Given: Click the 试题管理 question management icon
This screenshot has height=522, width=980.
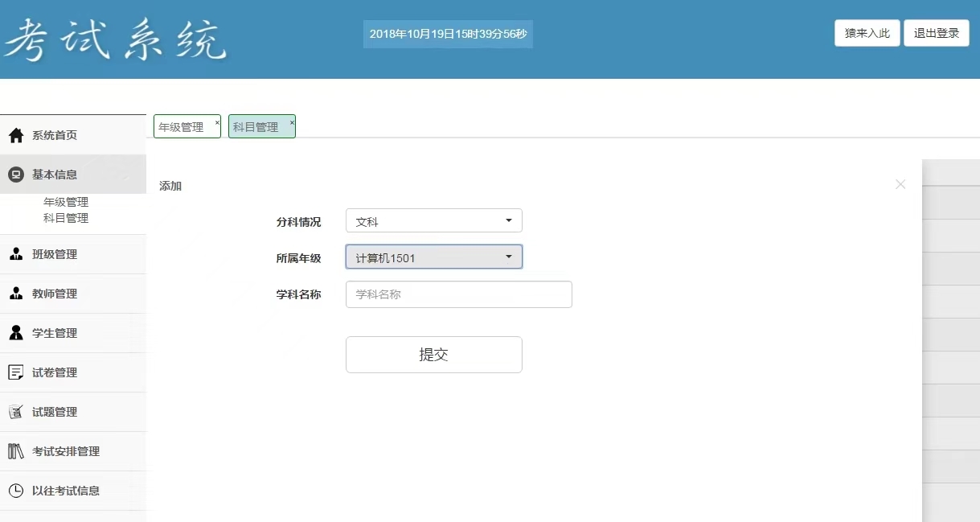Looking at the screenshot, I should coord(18,411).
